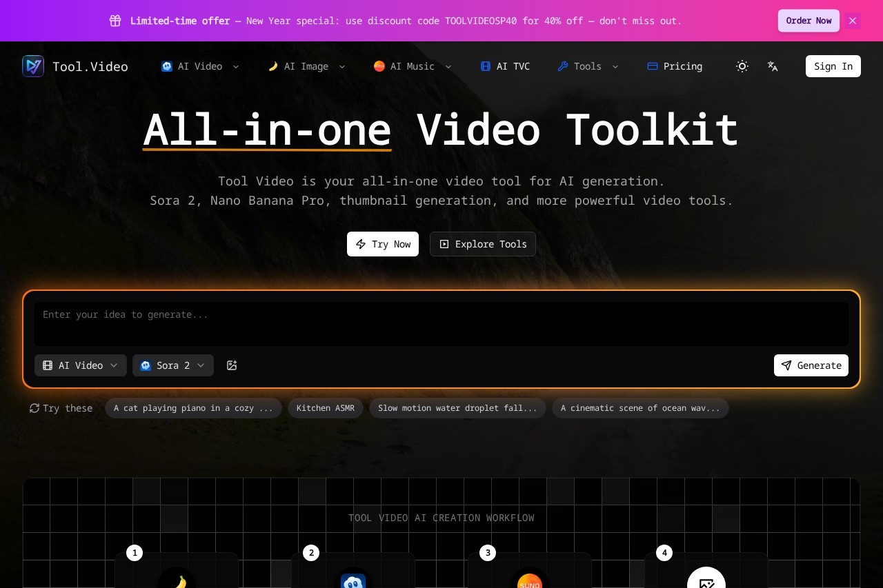
Task: Click the add image icon beside the Sora 2 selector
Action: 232,365
